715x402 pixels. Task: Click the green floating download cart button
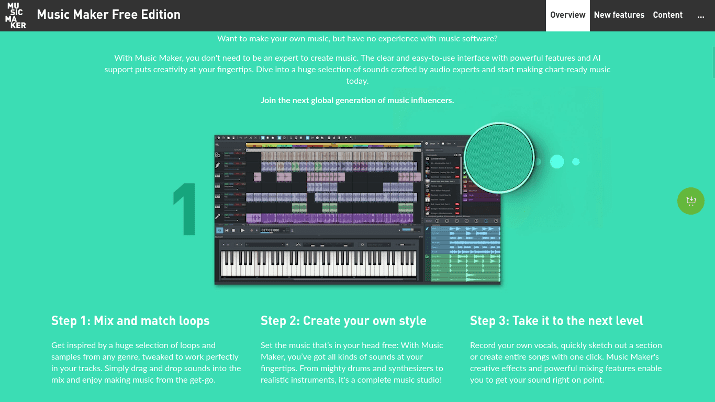pyautogui.click(x=691, y=201)
